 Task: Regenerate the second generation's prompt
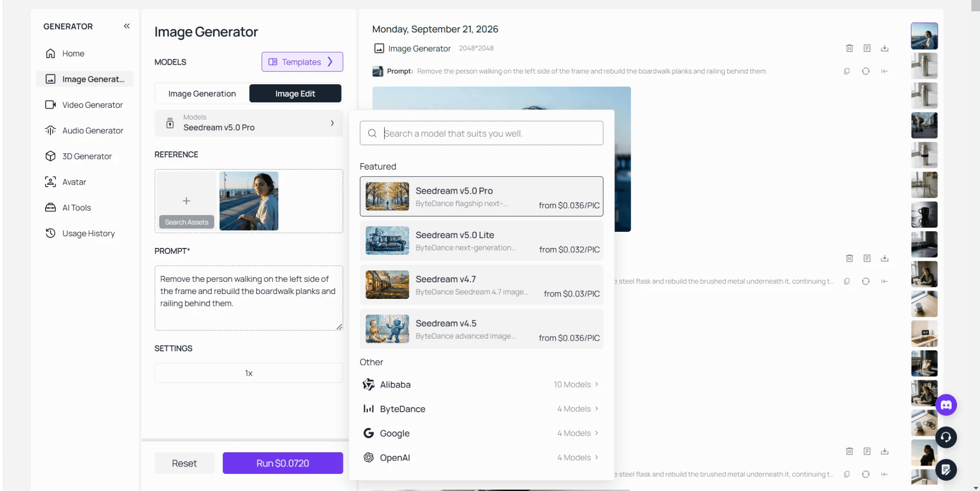[x=866, y=281]
